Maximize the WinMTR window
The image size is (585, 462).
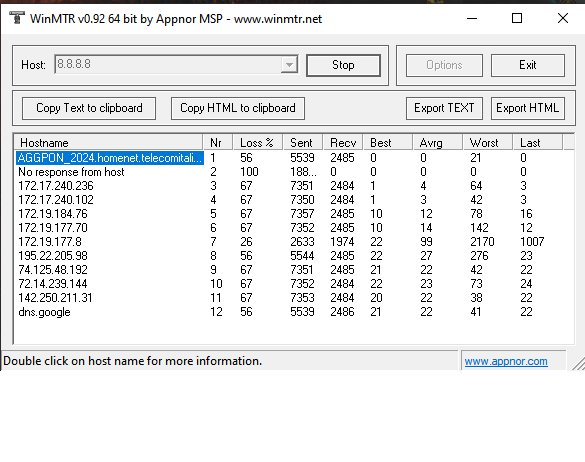tap(517, 18)
